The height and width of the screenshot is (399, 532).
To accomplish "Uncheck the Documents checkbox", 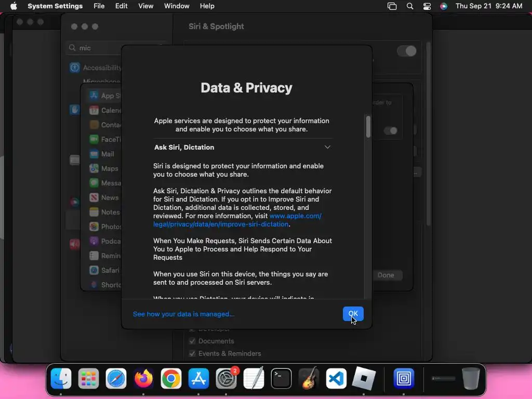I will (192, 341).
